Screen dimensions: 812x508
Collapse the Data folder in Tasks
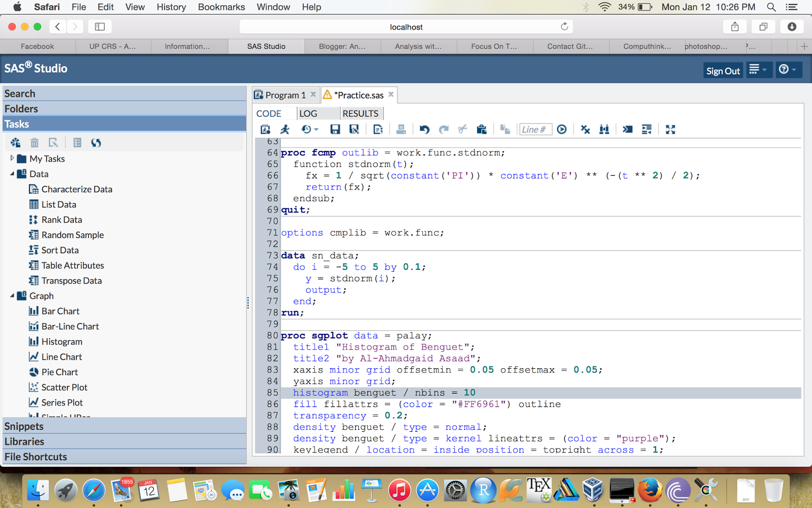(x=12, y=174)
